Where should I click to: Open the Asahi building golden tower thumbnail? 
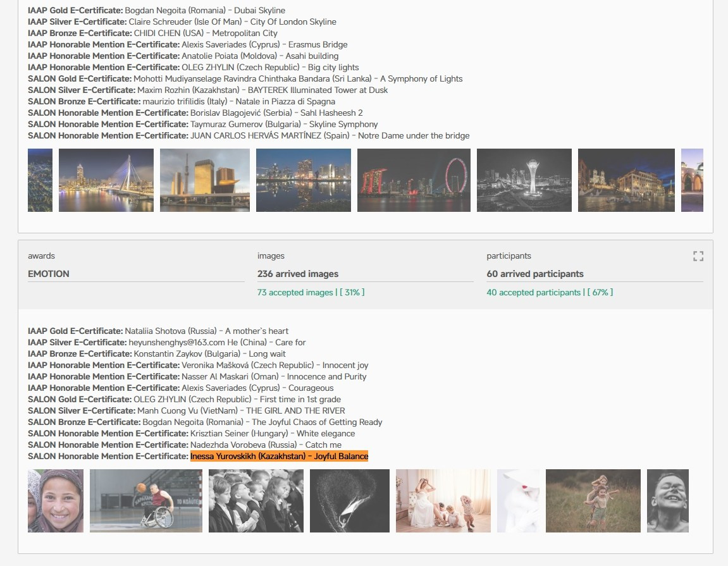coord(205,180)
